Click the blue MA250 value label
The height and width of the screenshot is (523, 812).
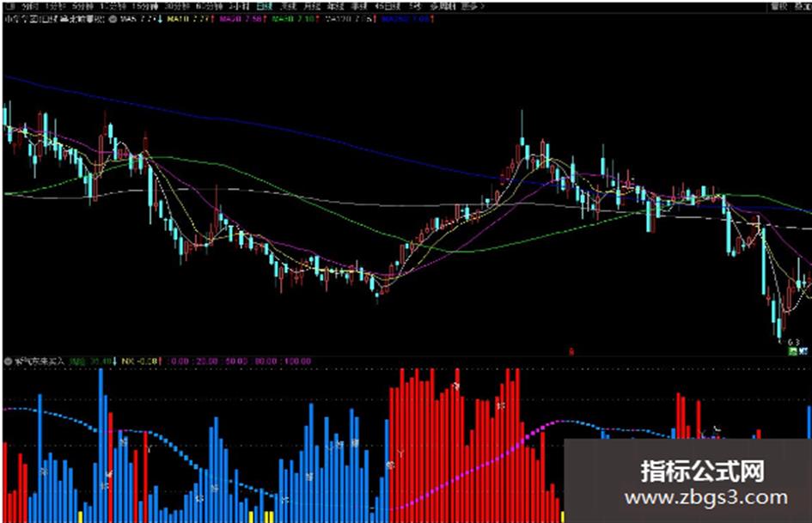tap(407, 19)
